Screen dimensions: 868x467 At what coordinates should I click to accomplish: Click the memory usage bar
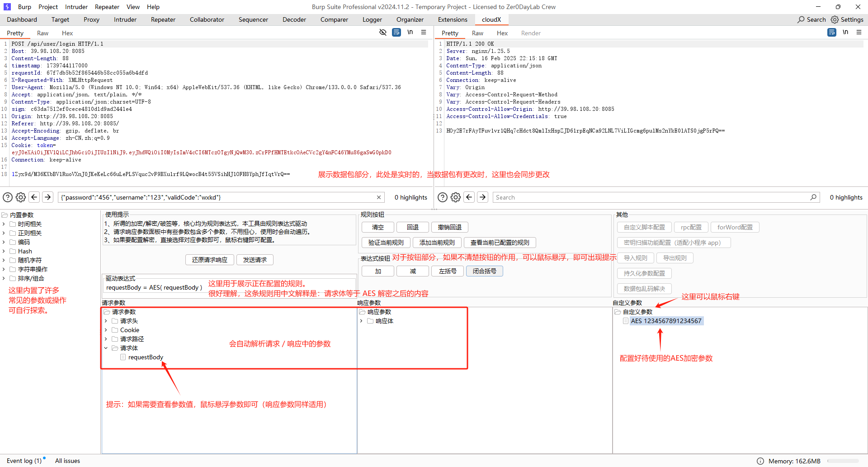[843, 461]
